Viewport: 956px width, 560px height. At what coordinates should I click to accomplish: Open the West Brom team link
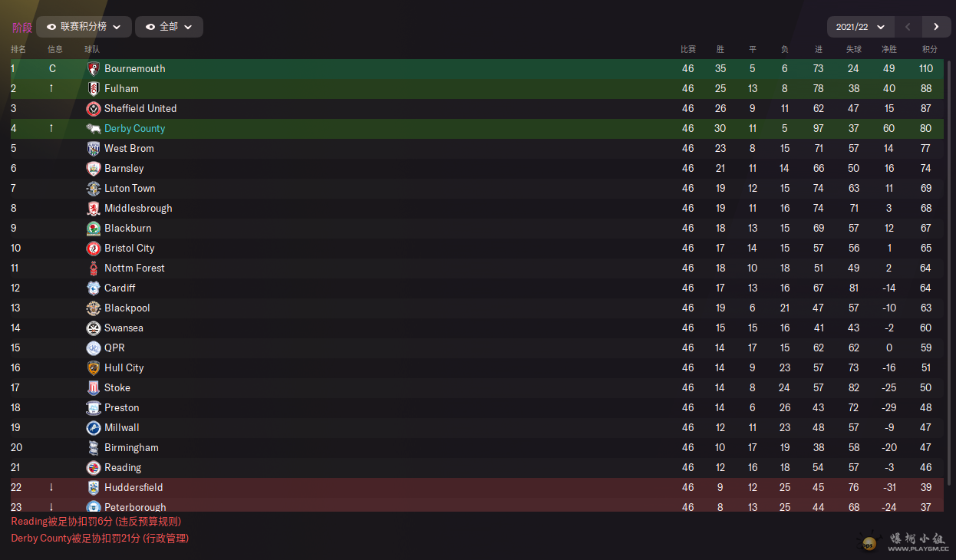point(129,148)
